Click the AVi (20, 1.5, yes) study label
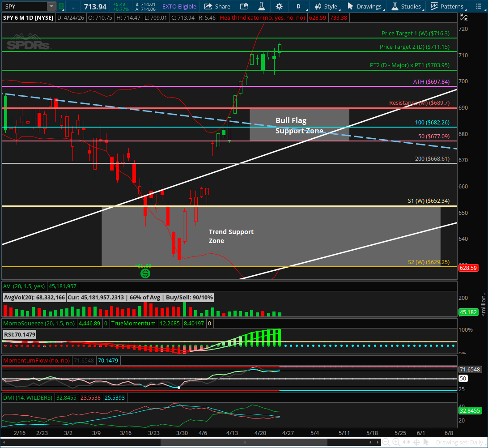Image resolution: width=488 pixels, height=448 pixels. point(24,286)
